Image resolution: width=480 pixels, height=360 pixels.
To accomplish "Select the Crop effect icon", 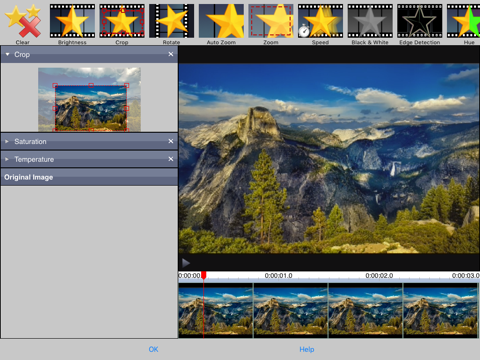I will (x=122, y=24).
